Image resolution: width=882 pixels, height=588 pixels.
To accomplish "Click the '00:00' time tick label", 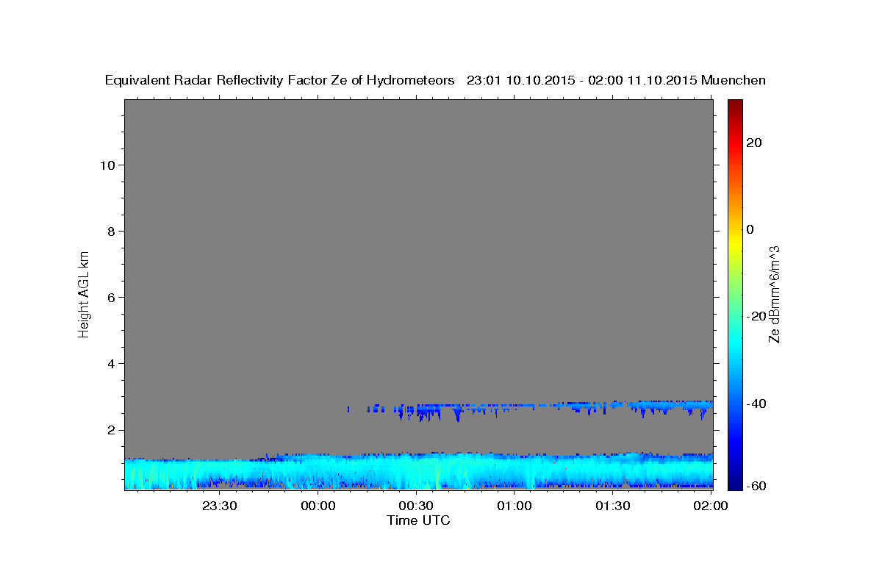I will tap(318, 506).
